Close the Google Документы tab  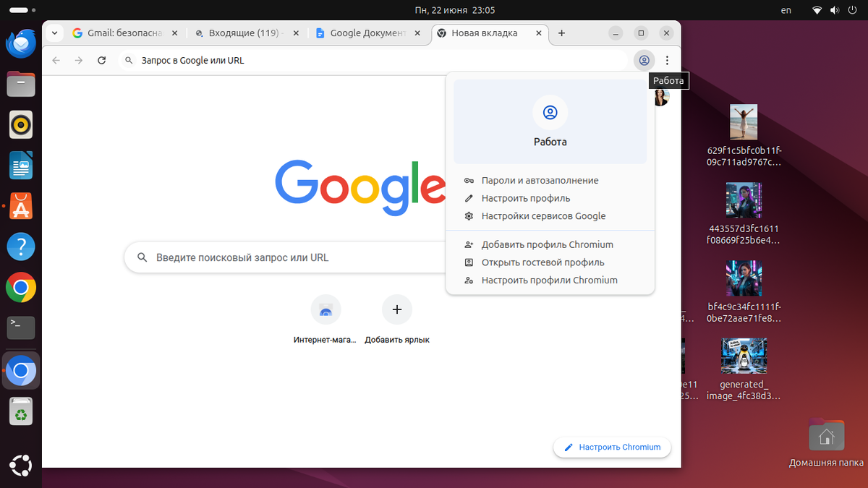coord(417,33)
